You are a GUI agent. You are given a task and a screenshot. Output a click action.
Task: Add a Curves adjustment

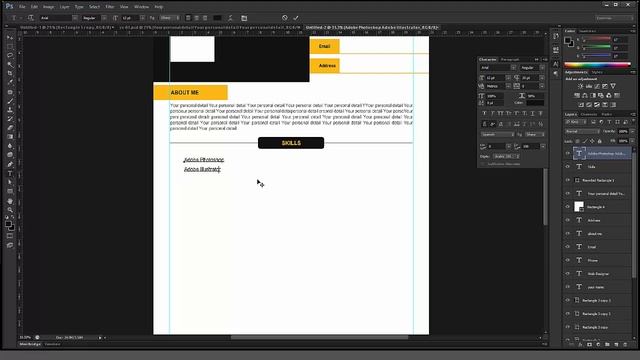point(597,86)
